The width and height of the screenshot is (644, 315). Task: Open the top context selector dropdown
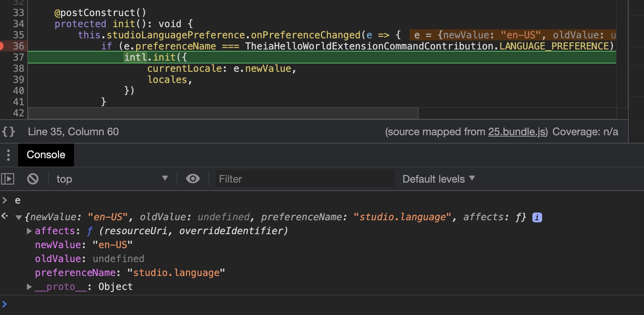click(x=112, y=179)
